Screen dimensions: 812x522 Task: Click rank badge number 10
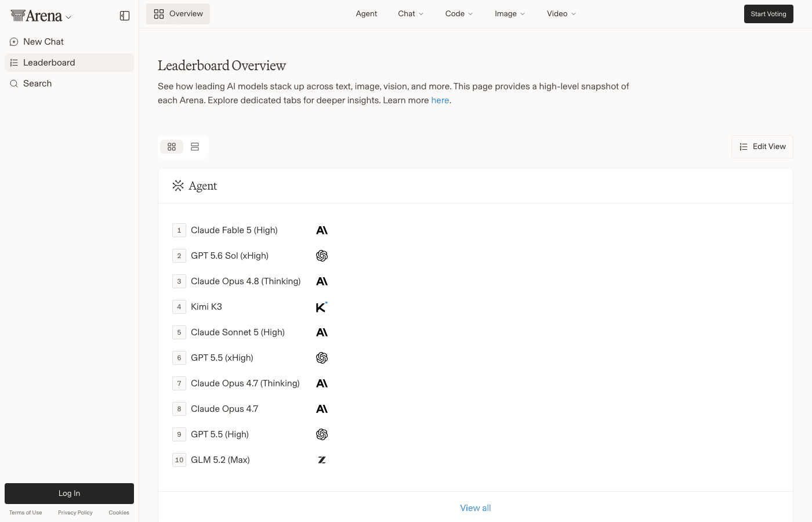pos(179,460)
